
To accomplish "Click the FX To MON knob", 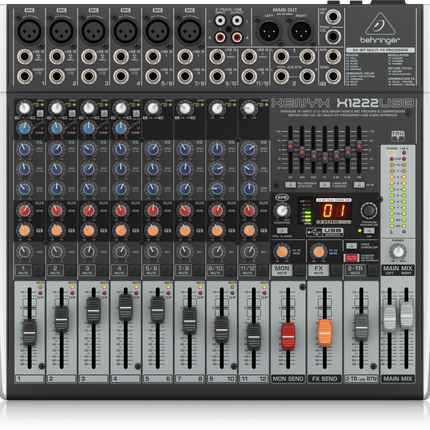I will (x=282, y=252).
